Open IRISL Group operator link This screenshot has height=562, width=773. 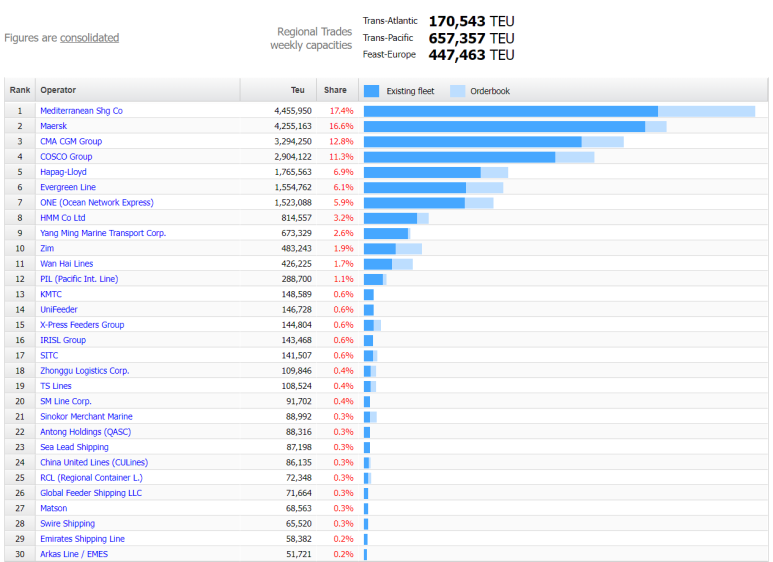click(x=63, y=340)
